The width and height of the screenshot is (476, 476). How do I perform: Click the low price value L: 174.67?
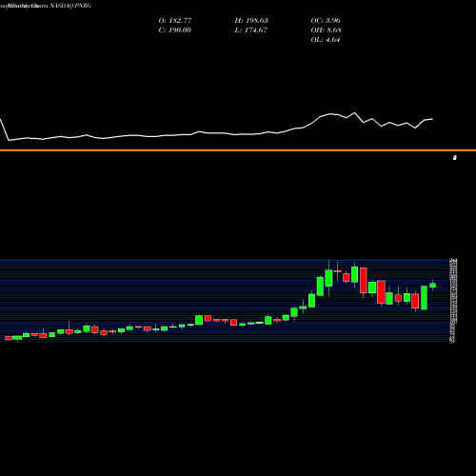251,30
